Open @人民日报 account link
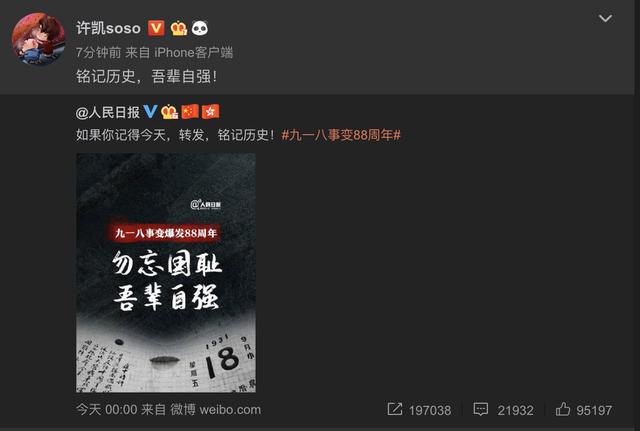Image resolution: width=640 pixels, height=431 pixels. (107, 112)
